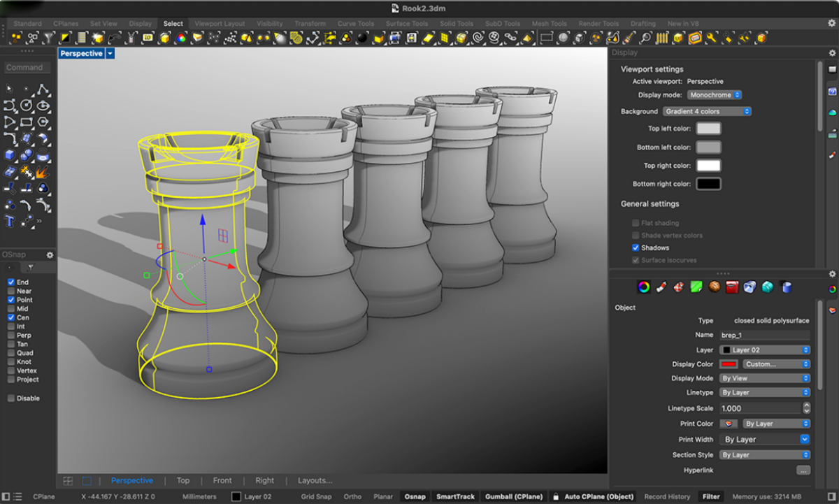This screenshot has height=504, width=839.
Task: Select the Box solid tool
Action: coord(10,154)
